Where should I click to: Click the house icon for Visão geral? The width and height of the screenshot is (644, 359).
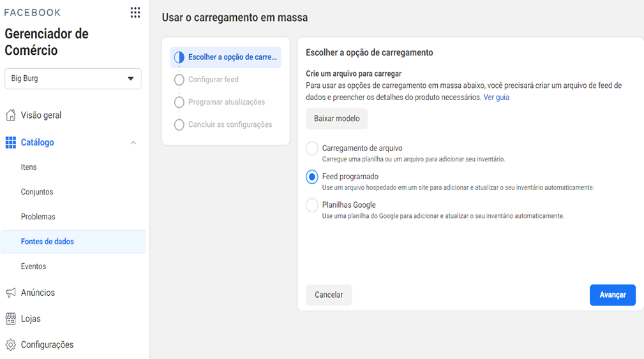tap(11, 115)
